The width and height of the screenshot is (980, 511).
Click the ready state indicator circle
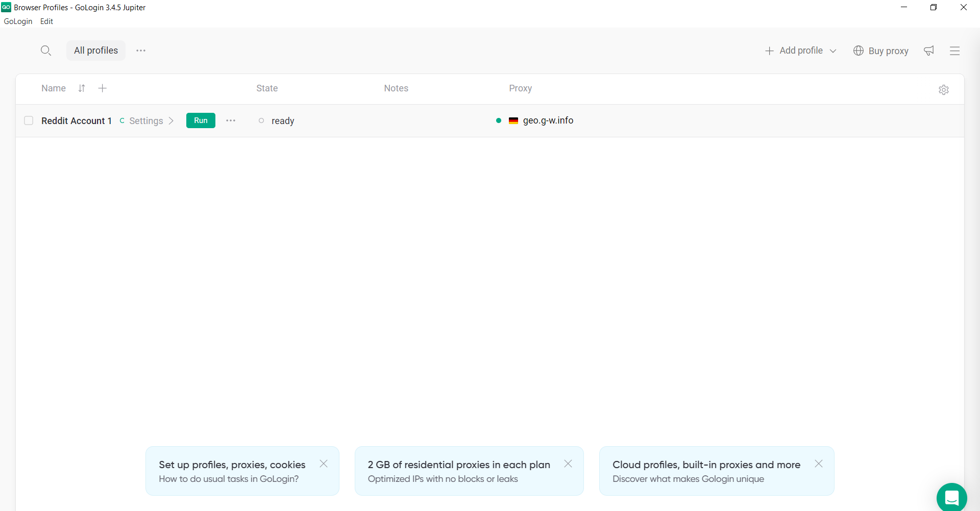261,120
